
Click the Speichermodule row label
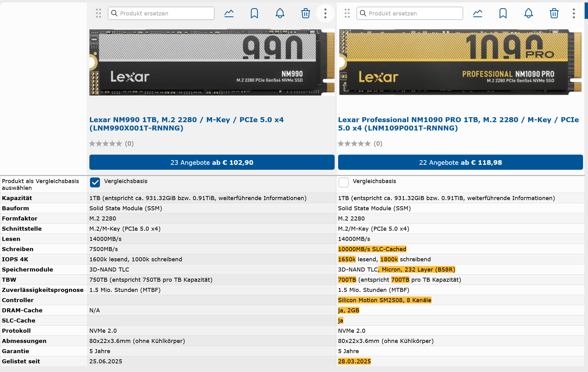tap(28, 269)
